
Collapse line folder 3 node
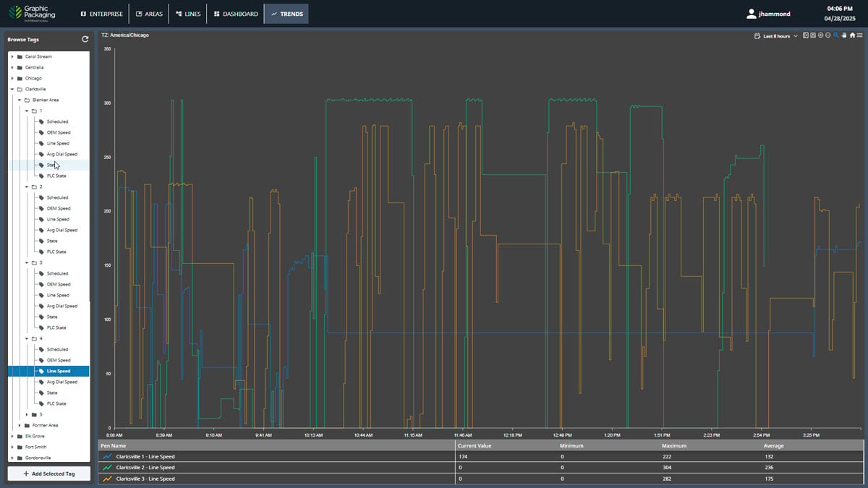(x=27, y=262)
